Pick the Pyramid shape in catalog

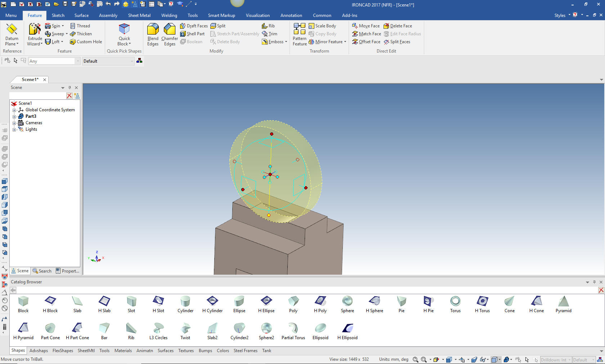pos(563,304)
